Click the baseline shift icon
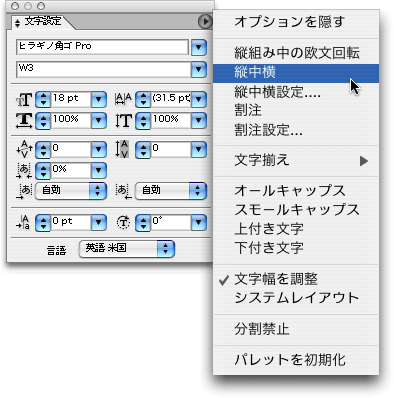Screen dimensions: 394x398 click(x=23, y=222)
